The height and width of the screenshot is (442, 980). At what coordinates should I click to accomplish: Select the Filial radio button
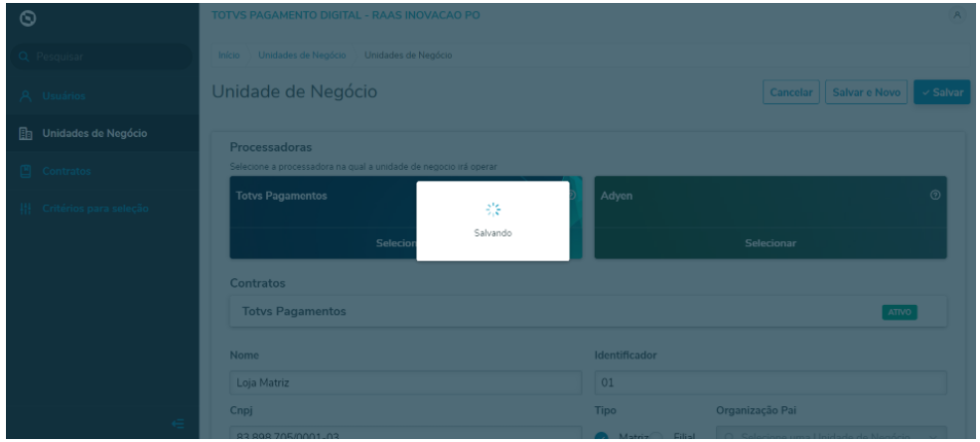point(655,436)
